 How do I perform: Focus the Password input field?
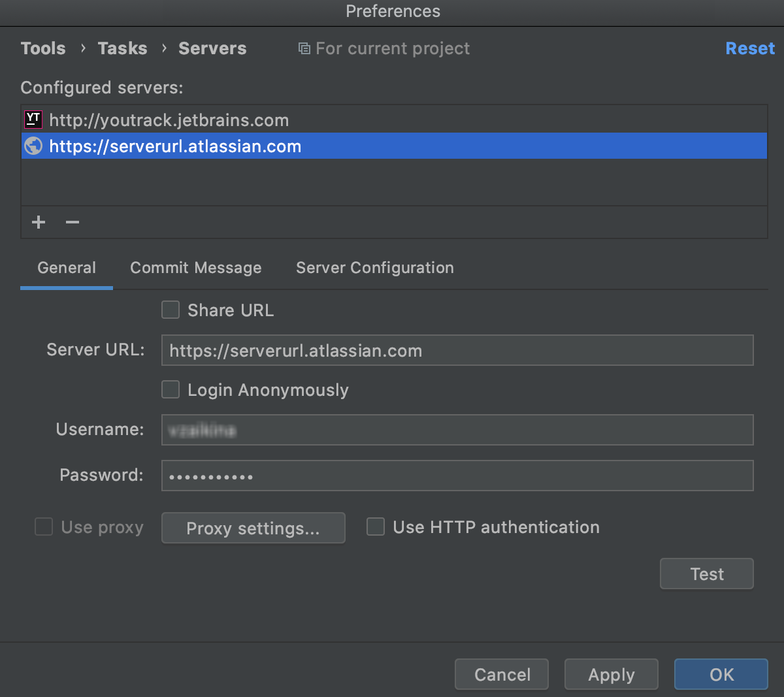(x=457, y=476)
